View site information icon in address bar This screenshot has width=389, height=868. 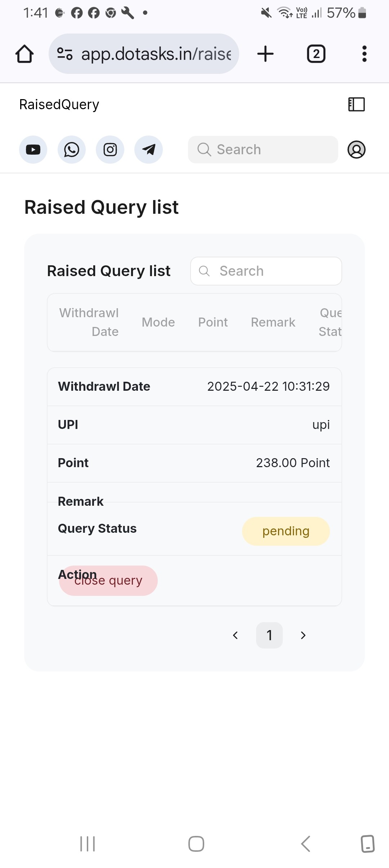tap(65, 54)
